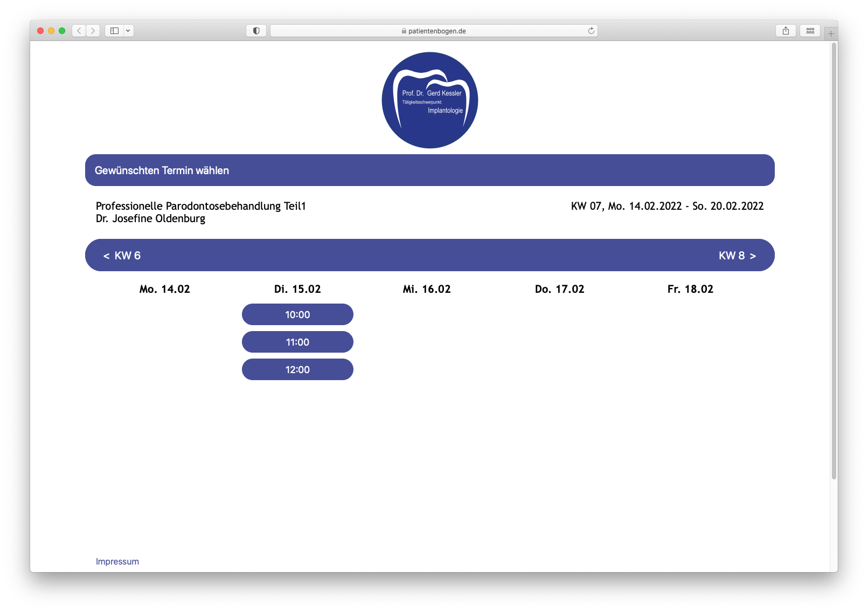Book the 10:00 appointment slot
This screenshot has width=868, height=612.
(x=297, y=314)
